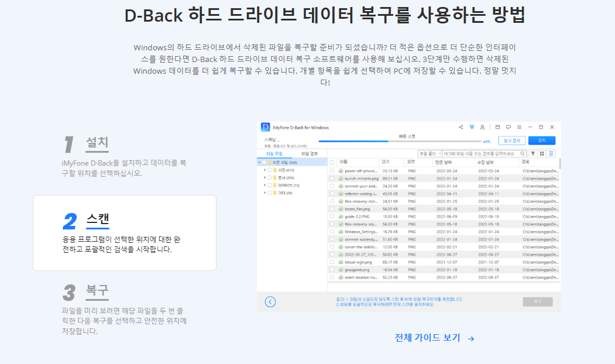This screenshot has height=364, width=615.
Task: Expand the 사진 (610) tree node
Action: [x=264, y=170]
